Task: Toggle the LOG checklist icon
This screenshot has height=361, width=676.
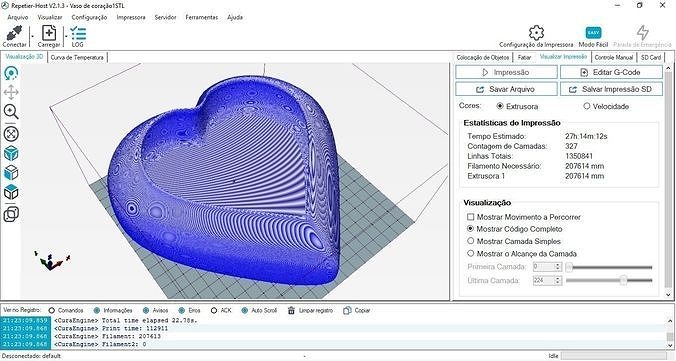Action: click(78, 33)
